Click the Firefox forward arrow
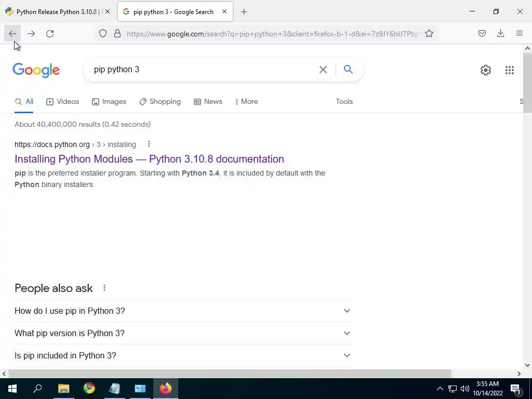This screenshot has height=399, width=532. [31, 33]
